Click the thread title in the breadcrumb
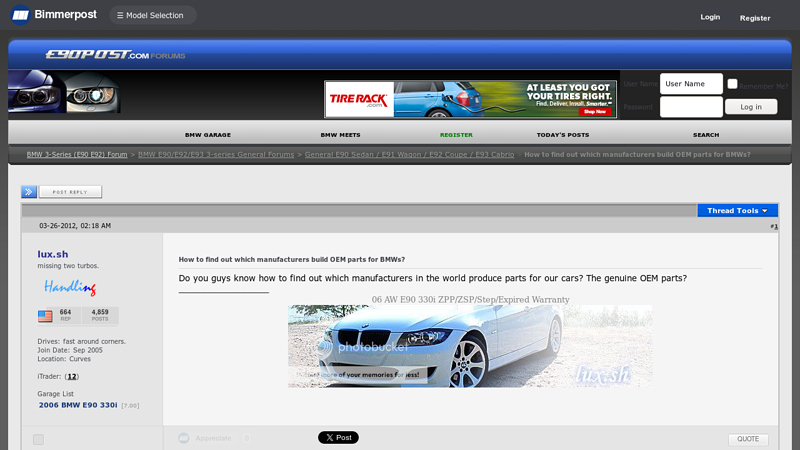Image resolution: width=800 pixels, height=450 pixels. [x=637, y=154]
